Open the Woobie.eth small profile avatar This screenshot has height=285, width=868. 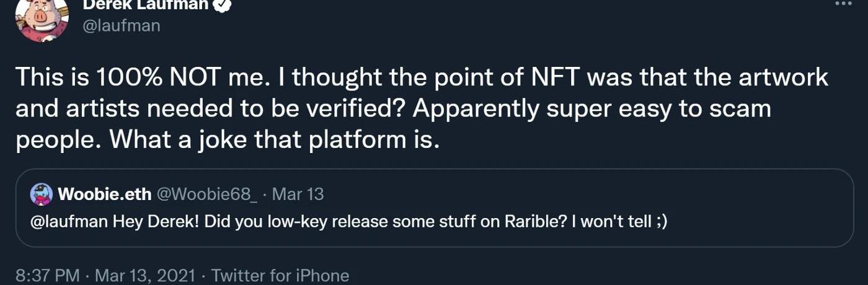coord(42,195)
